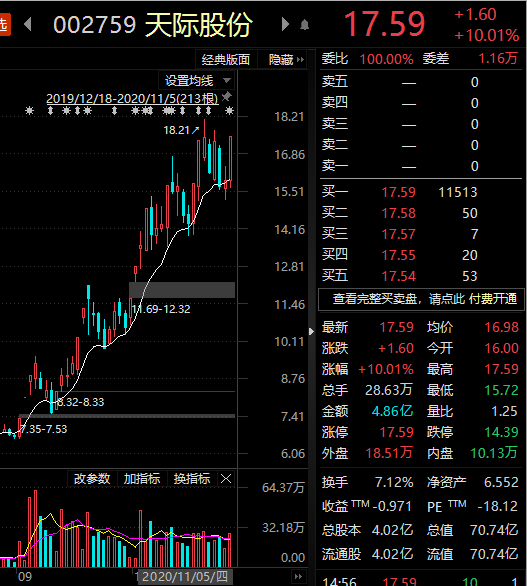
Task: Collapse the quote side panel arrow
Action: (311, 331)
